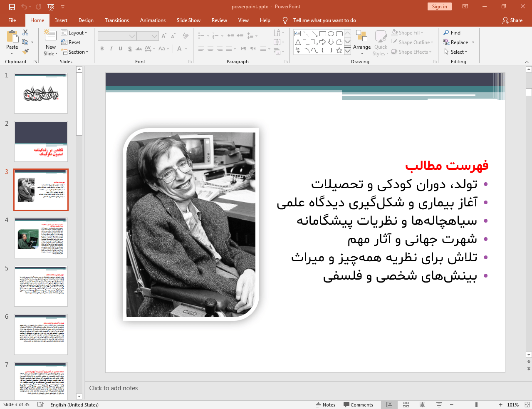Toggle italic formatting
Screen dimensions: 532x409
point(111,49)
